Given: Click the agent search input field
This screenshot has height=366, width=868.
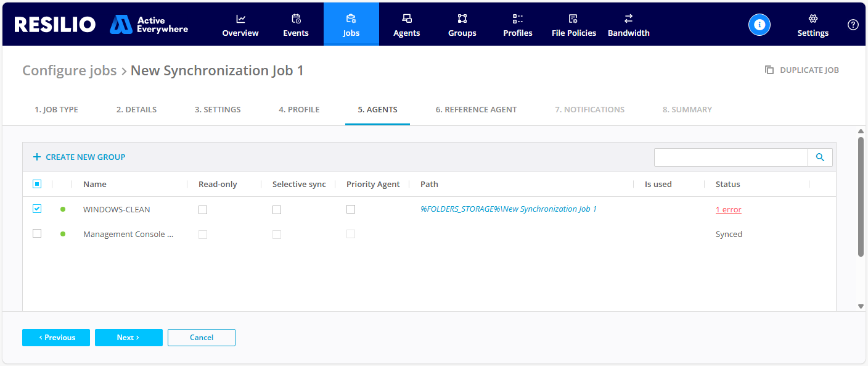Looking at the screenshot, I should point(731,157).
